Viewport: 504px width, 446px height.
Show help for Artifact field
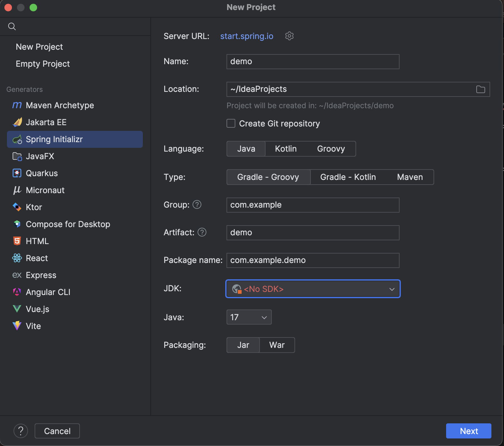click(202, 232)
